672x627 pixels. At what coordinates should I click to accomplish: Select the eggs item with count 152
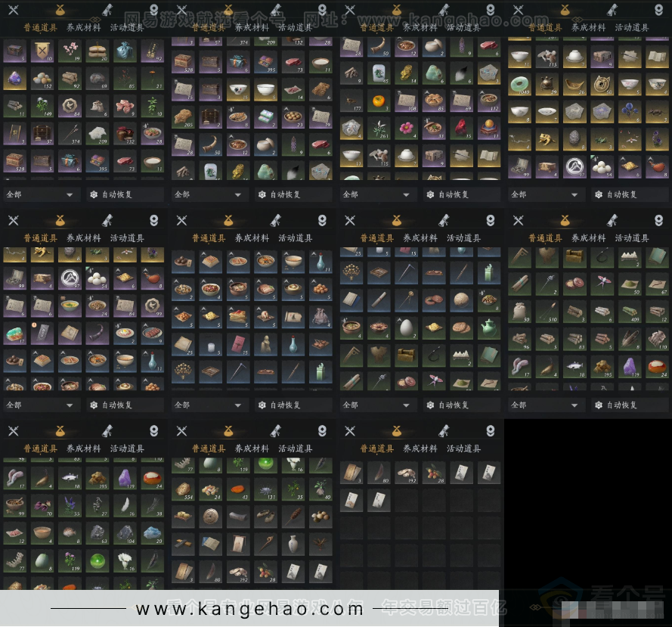tap(42, 79)
